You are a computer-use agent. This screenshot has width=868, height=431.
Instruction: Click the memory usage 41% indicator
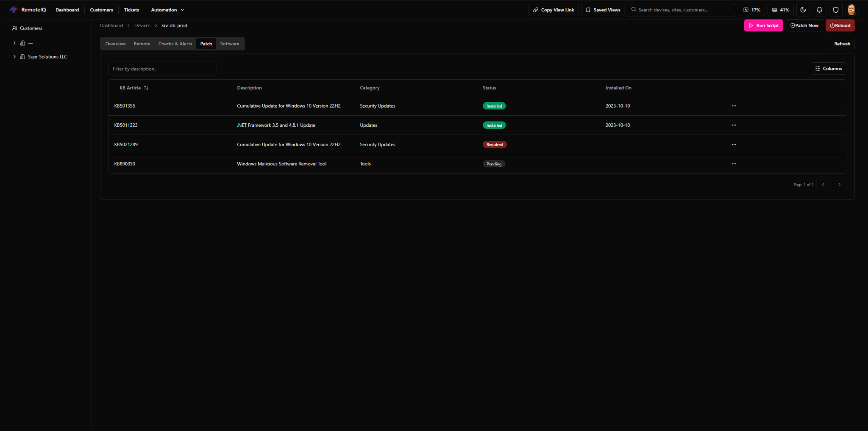[x=781, y=9]
